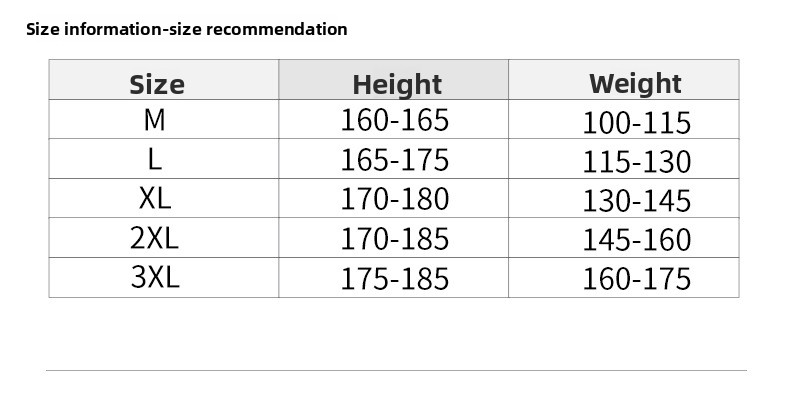This screenshot has width=790, height=420.
Task: Click the 145-160 weight cell
Action: pyautogui.click(x=636, y=240)
